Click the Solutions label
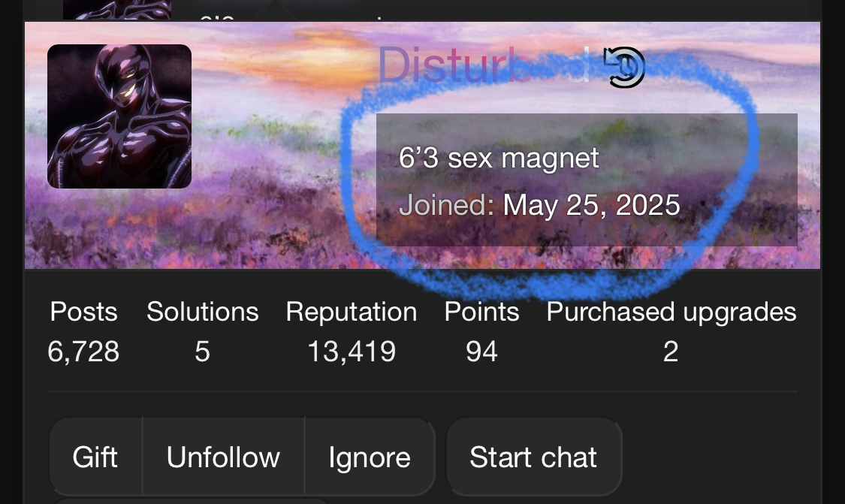This screenshot has width=845, height=504. pos(203,312)
